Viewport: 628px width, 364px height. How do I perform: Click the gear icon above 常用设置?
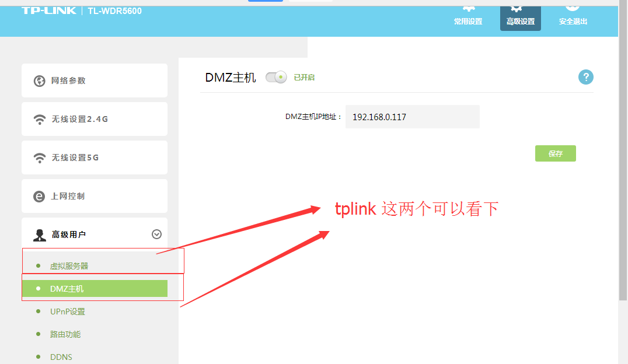[469, 8]
